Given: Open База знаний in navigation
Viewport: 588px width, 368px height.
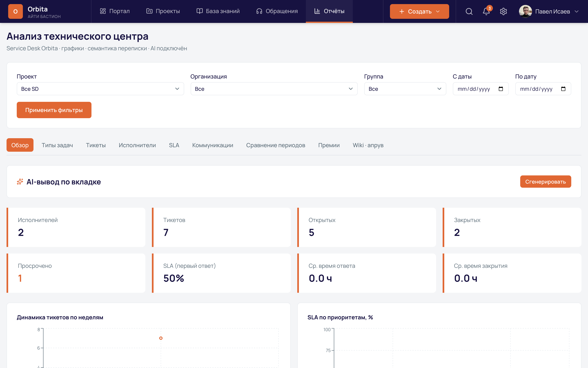Looking at the screenshot, I should 218,11.
